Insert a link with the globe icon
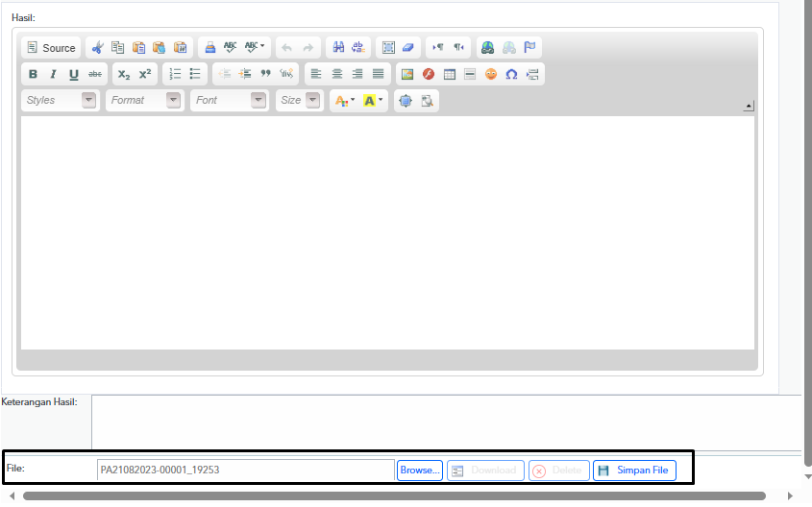 pyautogui.click(x=487, y=48)
